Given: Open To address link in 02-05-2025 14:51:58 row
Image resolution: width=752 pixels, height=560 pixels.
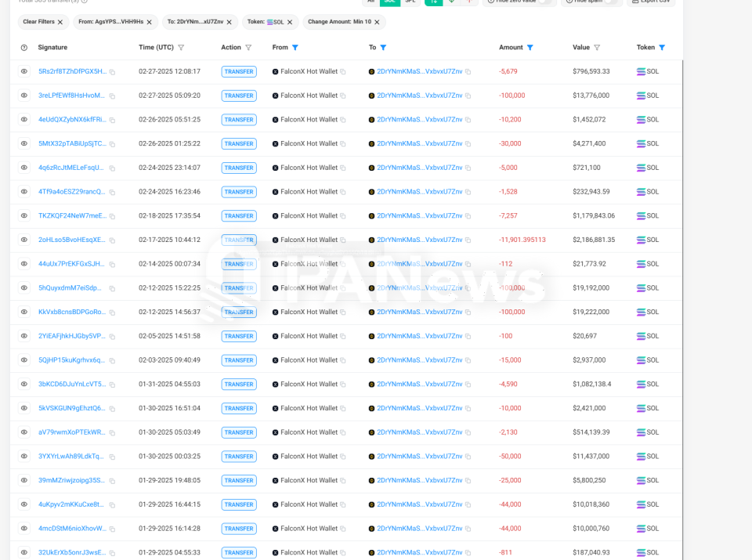Looking at the screenshot, I should point(420,336).
